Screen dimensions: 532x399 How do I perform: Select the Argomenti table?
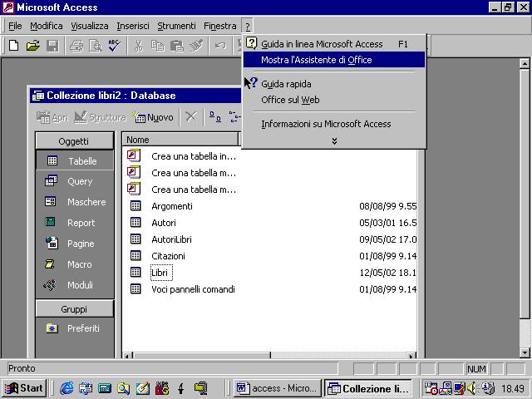pos(172,206)
